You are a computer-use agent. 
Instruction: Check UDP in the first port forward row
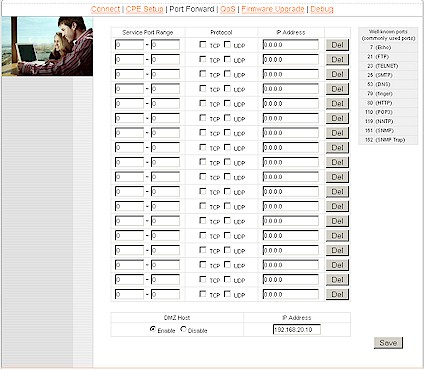(x=227, y=44)
